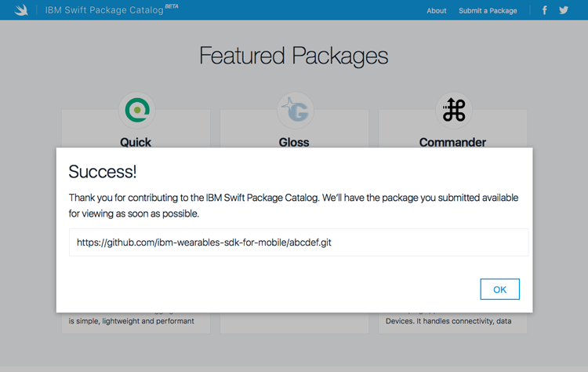Image resolution: width=588 pixels, height=372 pixels.
Task: Click the submitted GitHub URL field
Action: tap(299, 243)
